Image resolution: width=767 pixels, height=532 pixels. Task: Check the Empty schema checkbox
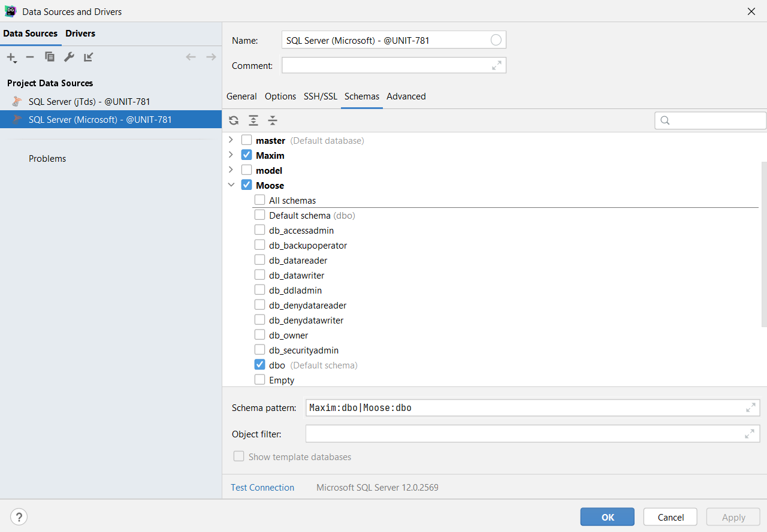click(259, 380)
